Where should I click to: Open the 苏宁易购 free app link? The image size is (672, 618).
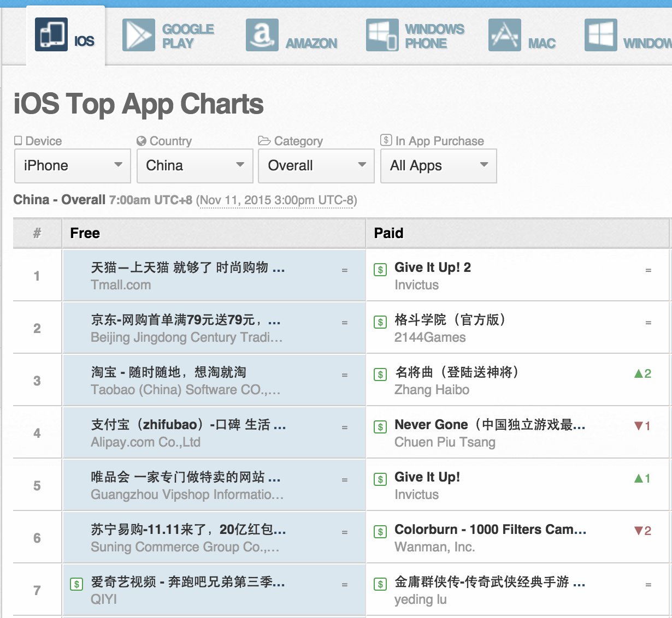tap(188, 529)
